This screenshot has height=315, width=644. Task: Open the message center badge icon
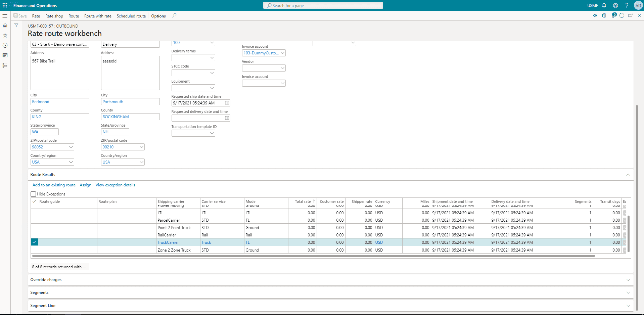pyautogui.click(x=614, y=15)
